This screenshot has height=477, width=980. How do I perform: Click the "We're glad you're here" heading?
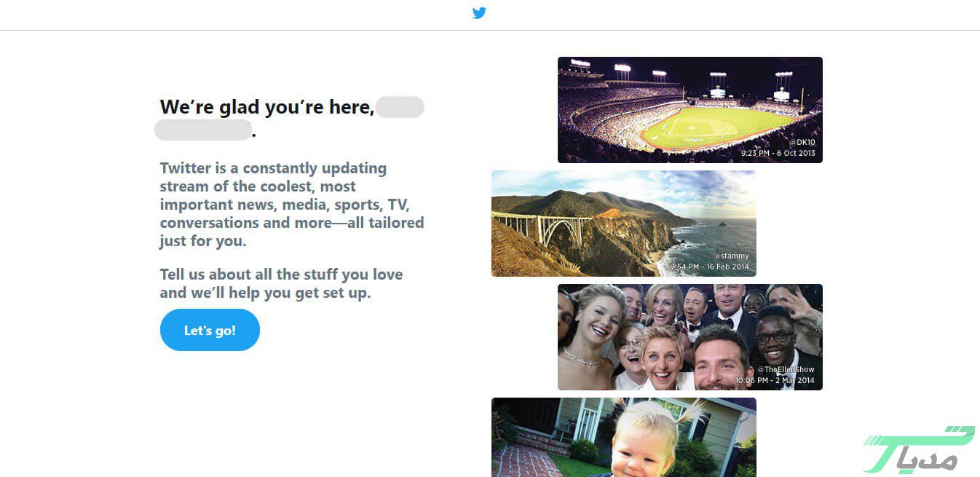pyautogui.click(x=266, y=108)
